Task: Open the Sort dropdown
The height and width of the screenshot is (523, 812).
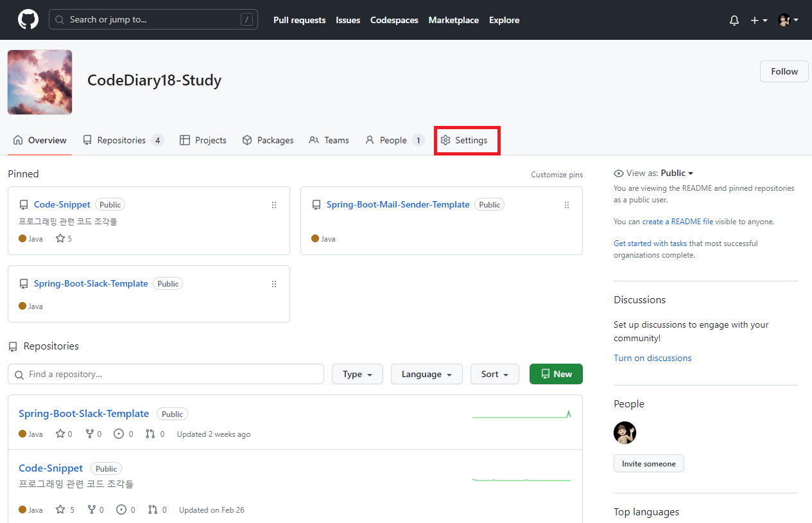Action: (x=495, y=374)
